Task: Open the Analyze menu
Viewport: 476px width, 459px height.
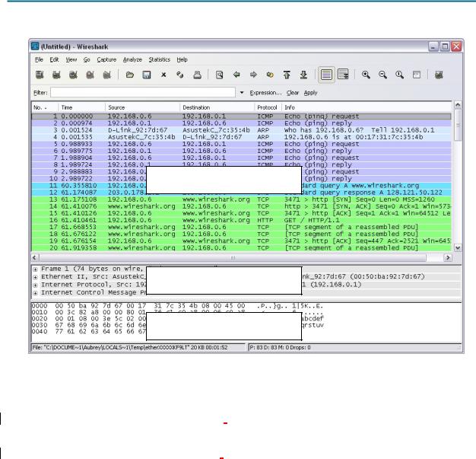Action: tap(132, 59)
